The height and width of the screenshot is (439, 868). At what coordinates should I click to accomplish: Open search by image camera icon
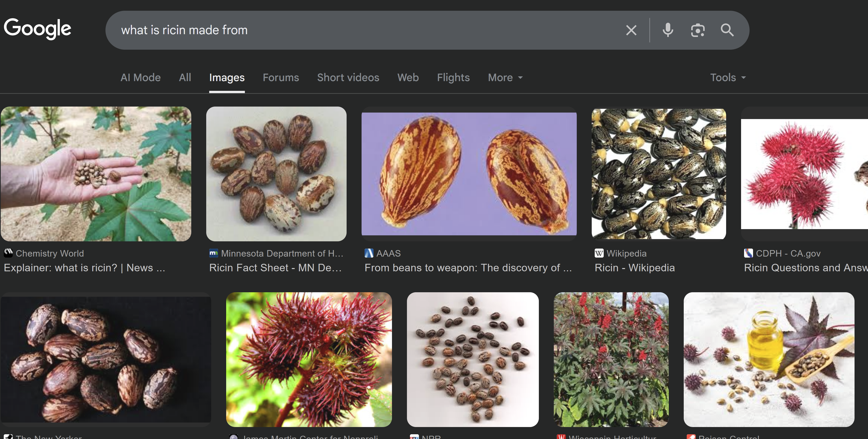click(697, 30)
